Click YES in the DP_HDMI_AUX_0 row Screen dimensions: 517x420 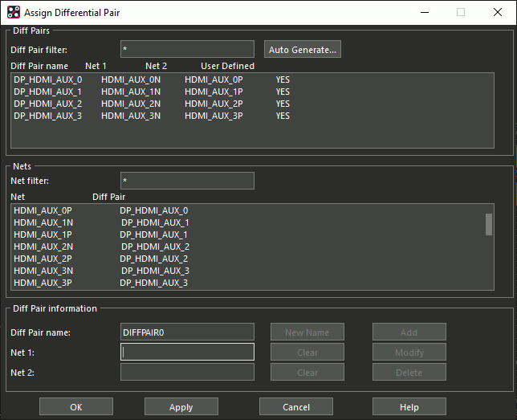click(x=283, y=80)
